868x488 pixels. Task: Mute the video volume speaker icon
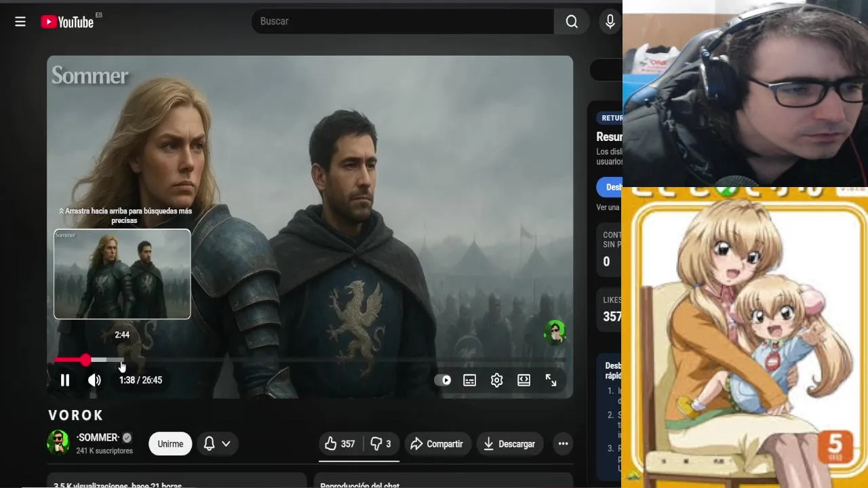(94, 380)
